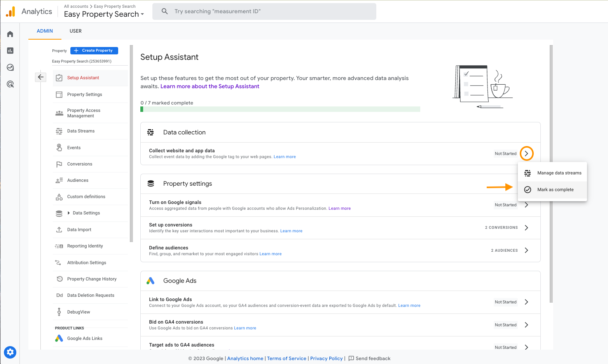Screen dimensions: 608x364
Task: Open Property Settings in sidebar
Action: pyautogui.click(x=90, y=94)
